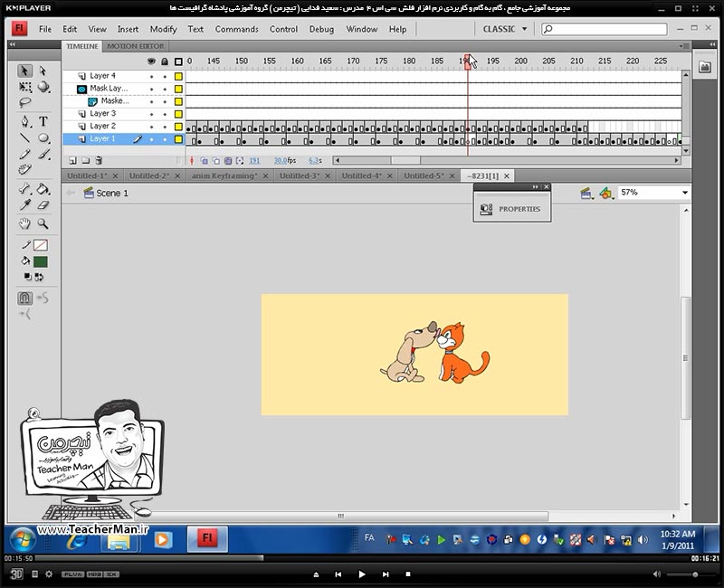This screenshot has width=724, height=588.
Task: Switch to the Motion Editor tab
Action: click(135, 46)
